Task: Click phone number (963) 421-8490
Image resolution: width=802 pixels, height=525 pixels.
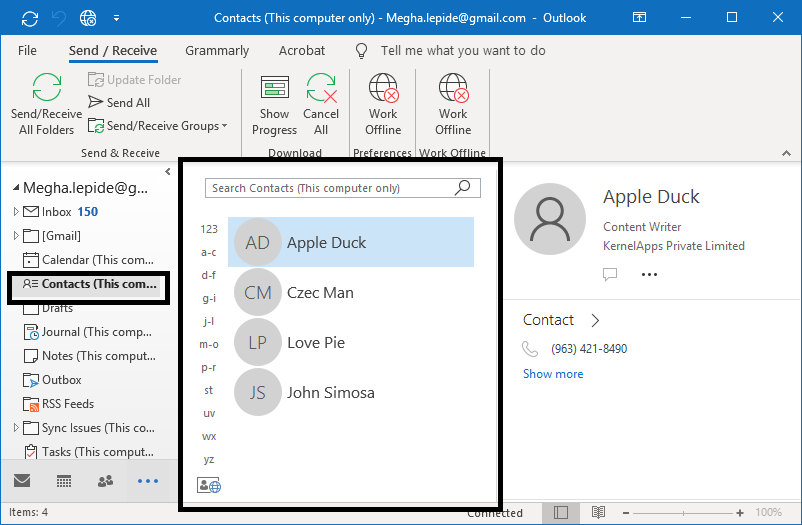Action: [589, 349]
